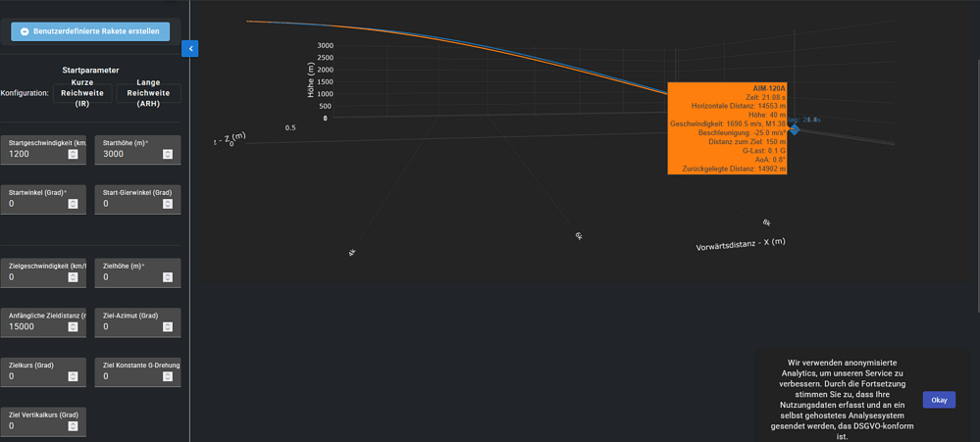Click the Vorwärtsdistanz - X (m) axis label
Viewport: 980px width, 442px height.
pyautogui.click(x=741, y=244)
